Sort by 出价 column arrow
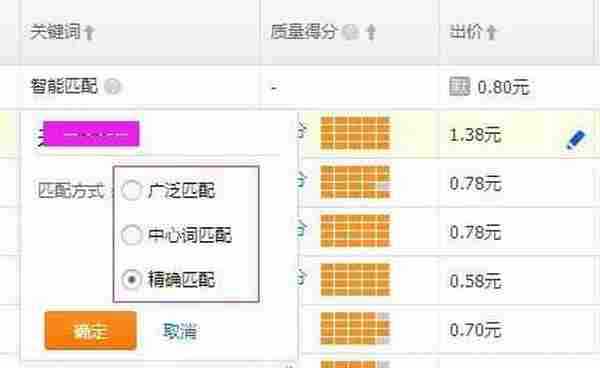This screenshot has width=600, height=368. 491,33
